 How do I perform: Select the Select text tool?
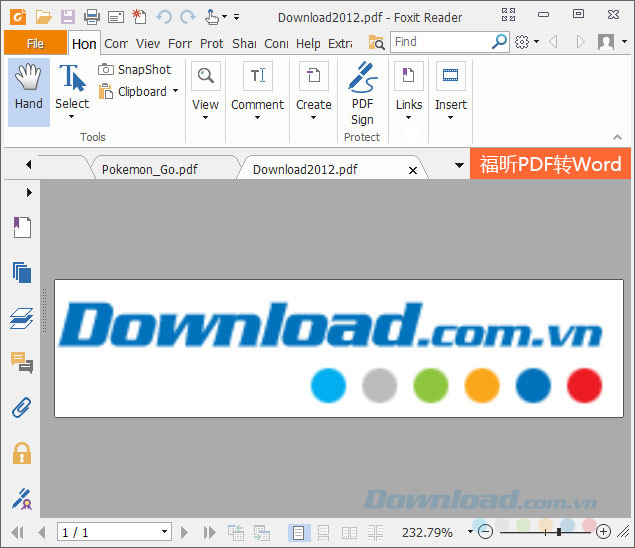tap(72, 92)
